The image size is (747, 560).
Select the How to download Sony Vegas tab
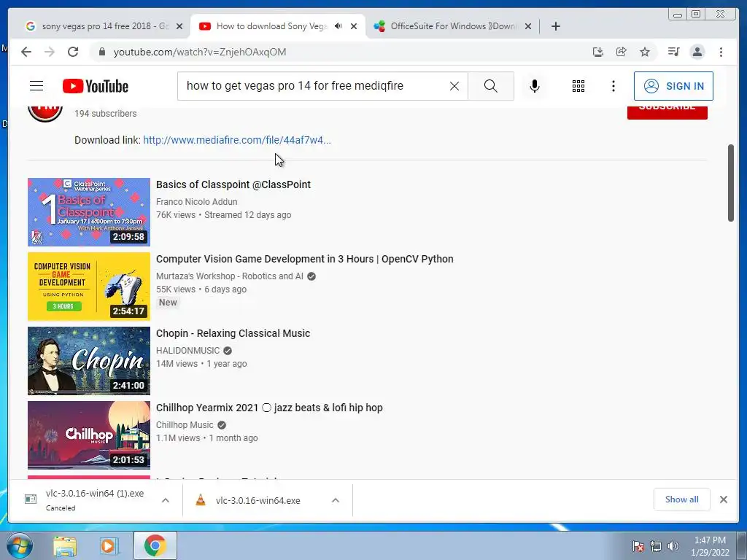point(271,26)
